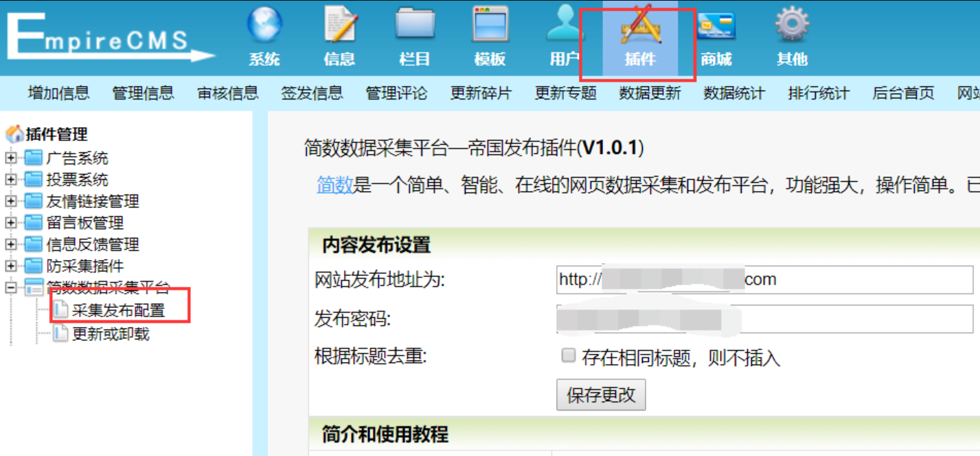The image size is (980, 456).
Task: Open the 系统 globe icon
Action: click(264, 25)
